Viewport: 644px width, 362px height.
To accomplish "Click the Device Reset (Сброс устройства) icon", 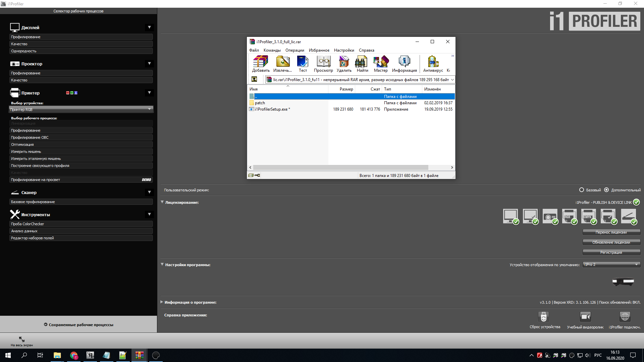I will click(x=544, y=317).
